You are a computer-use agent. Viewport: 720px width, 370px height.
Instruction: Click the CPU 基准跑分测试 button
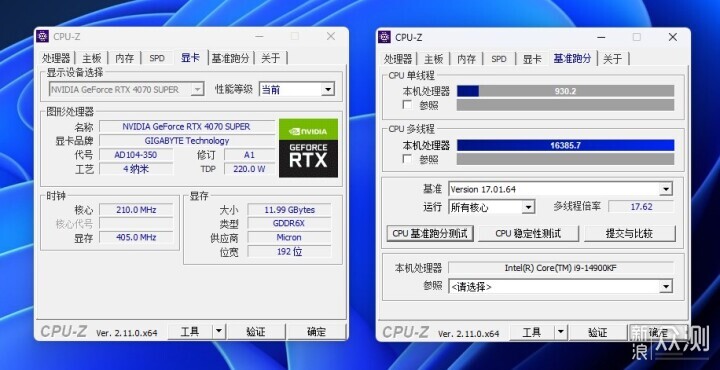click(x=430, y=234)
